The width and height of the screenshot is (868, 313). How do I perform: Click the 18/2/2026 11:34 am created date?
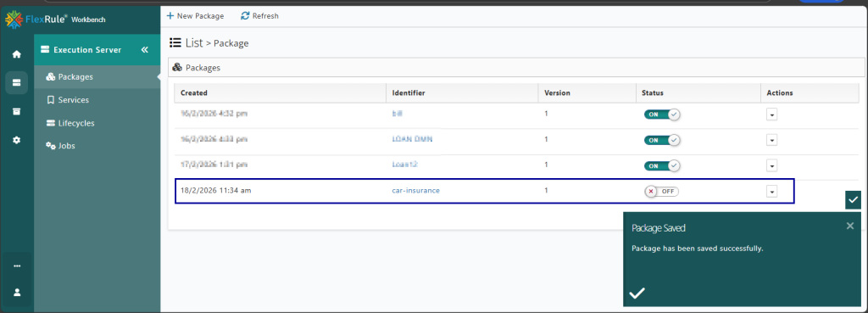coord(216,191)
